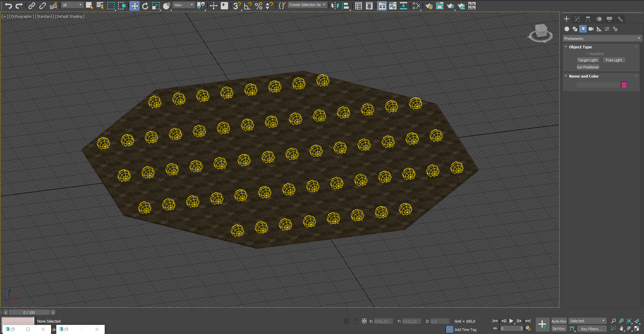Screen dimensions: 644x334
Task: Enable the AutoGrid checkbox
Action: point(587,54)
